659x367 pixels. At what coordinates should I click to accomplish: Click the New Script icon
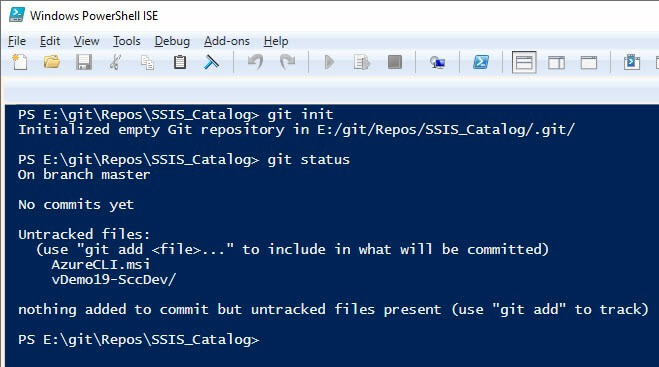[19, 62]
